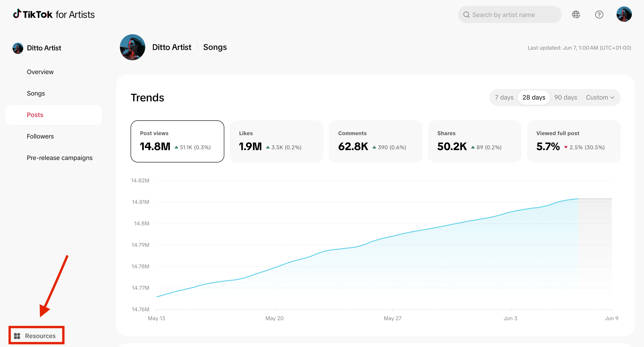Open the help question mark icon

pos(599,15)
